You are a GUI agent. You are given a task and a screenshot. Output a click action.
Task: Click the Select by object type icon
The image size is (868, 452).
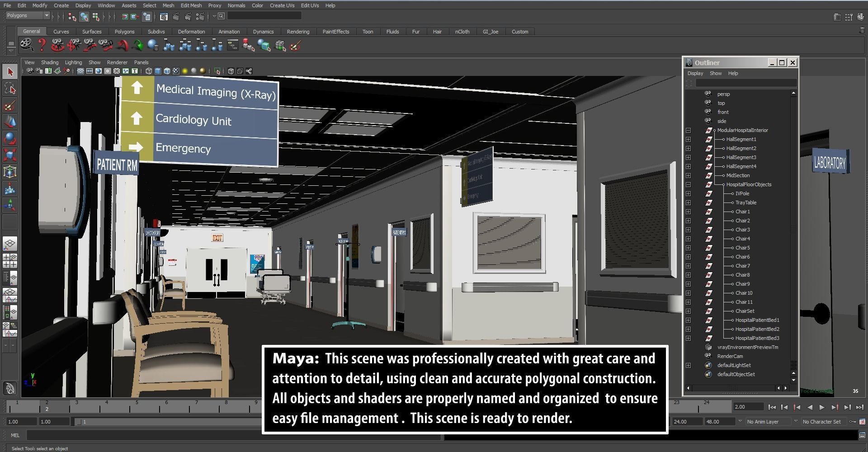pos(84,17)
